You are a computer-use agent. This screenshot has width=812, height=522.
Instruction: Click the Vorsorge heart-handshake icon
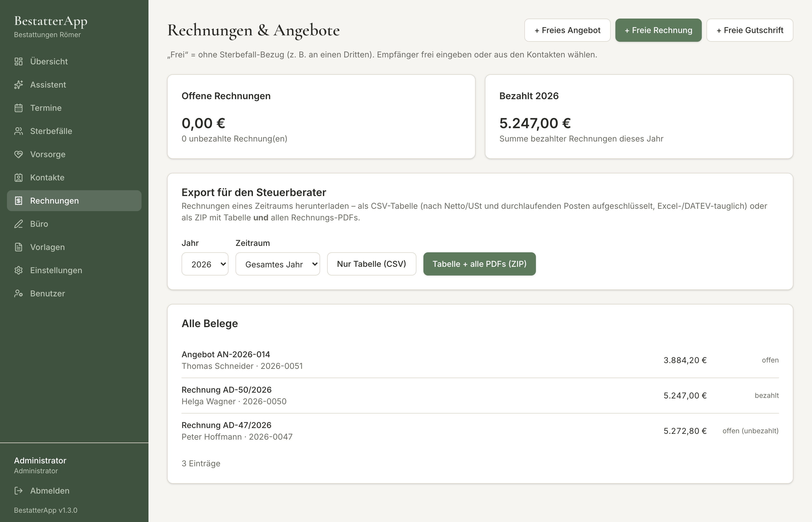tap(19, 154)
